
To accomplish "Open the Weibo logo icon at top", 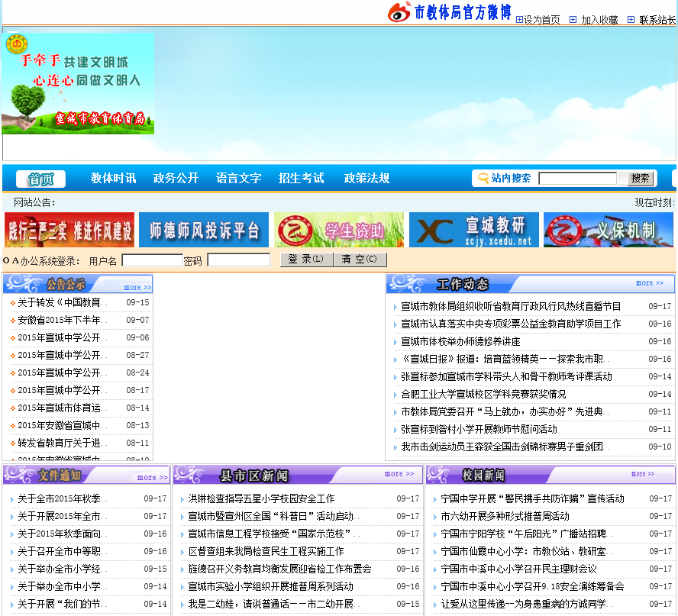I will (399, 11).
